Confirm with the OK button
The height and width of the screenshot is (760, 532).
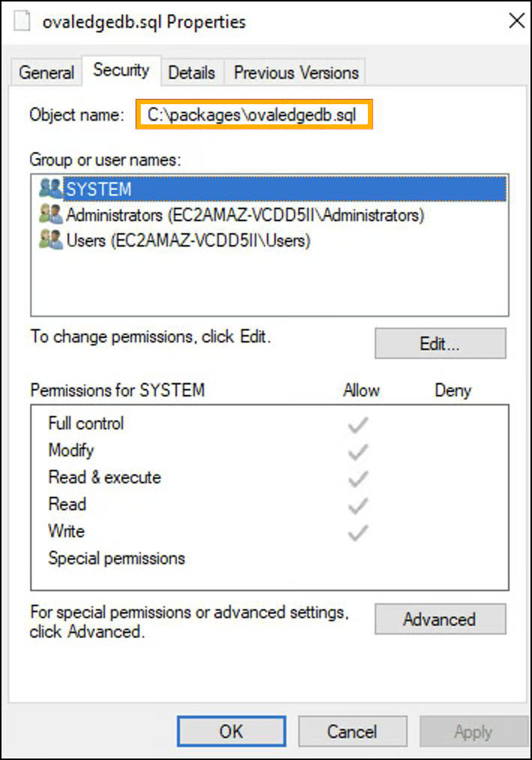click(x=231, y=732)
